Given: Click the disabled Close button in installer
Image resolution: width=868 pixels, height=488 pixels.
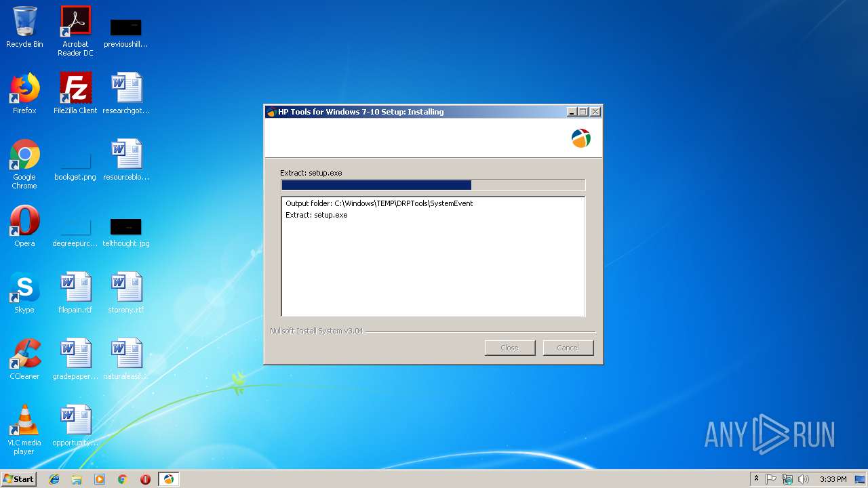Looking at the screenshot, I should click(x=510, y=348).
